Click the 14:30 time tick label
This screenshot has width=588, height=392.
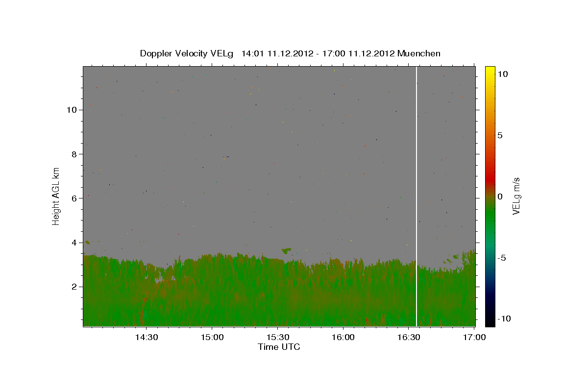(x=147, y=337)
